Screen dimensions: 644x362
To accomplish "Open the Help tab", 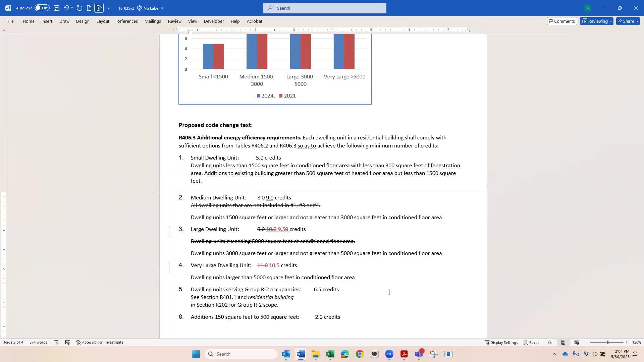I will coord(235,21).
